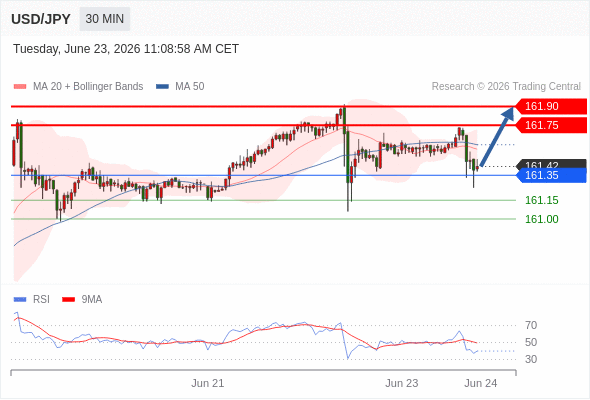Click the 'RSI' legend label
Image resolution: width=590 pixels, height=400 pixels.
point(41,300)
